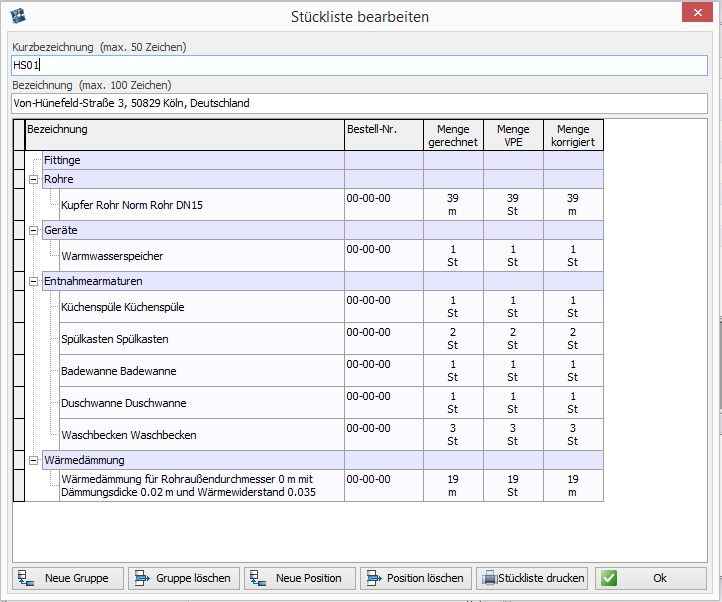Screen dimensions: 722x602
Task: Click Menge gerechnet 1 St for Badewanne
Action: (453, 371)
